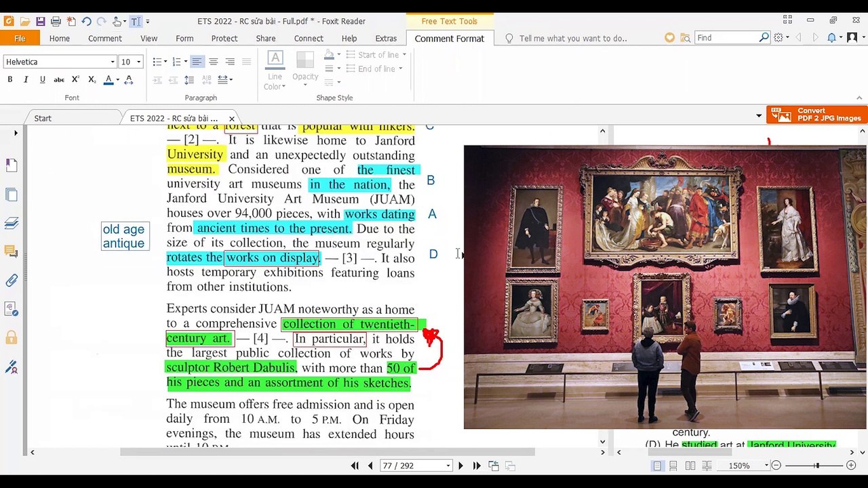Screen dimensions: 868x488
Task: Click the Tell me what you want to do box
Action: 573,39
